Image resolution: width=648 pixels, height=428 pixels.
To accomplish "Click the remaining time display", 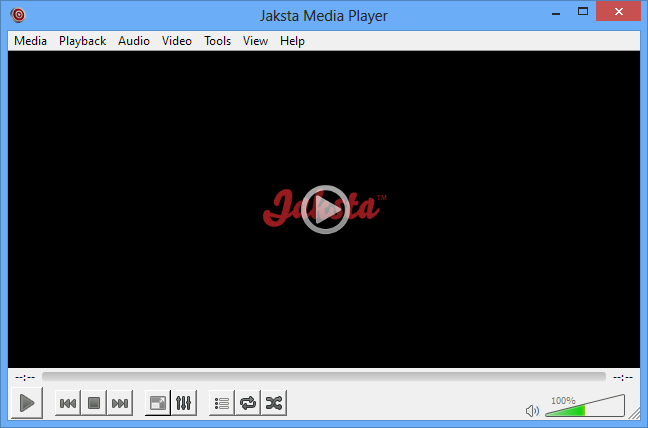I will tap(623, 377).
